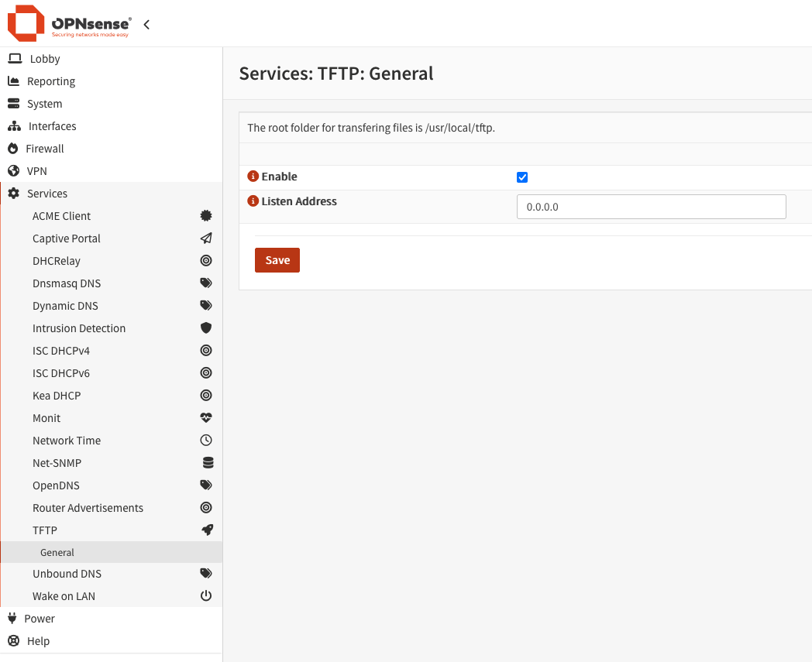The width and height of the screenshot is (812, 662).
Task: Click inside the Listen Address field
Action: tap(651, 207)
